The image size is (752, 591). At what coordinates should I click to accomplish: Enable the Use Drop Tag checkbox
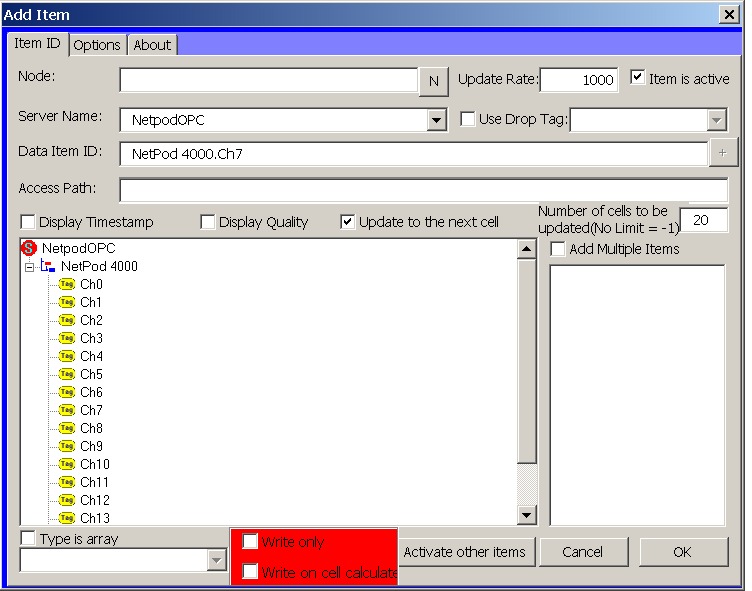pos(468,118)
